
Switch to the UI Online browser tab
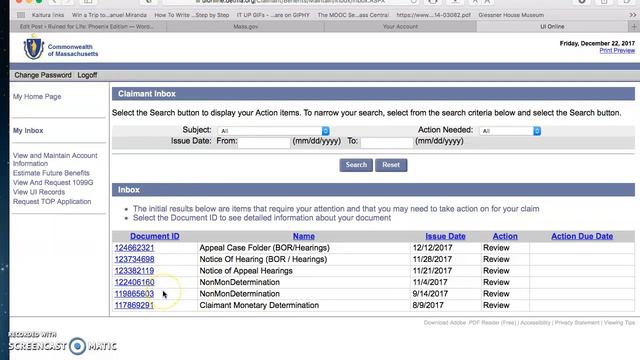(x=552, y=27)
